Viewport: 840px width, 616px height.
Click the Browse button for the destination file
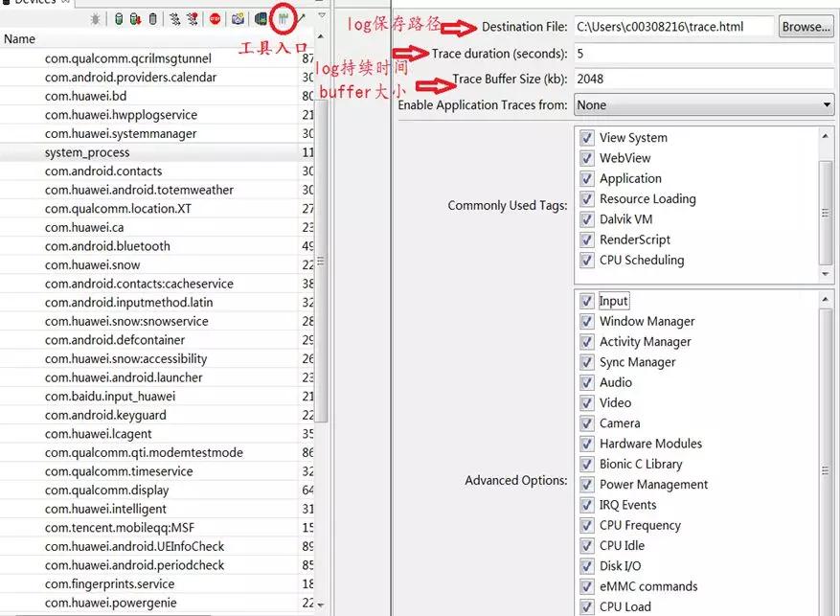coord(806,26)
